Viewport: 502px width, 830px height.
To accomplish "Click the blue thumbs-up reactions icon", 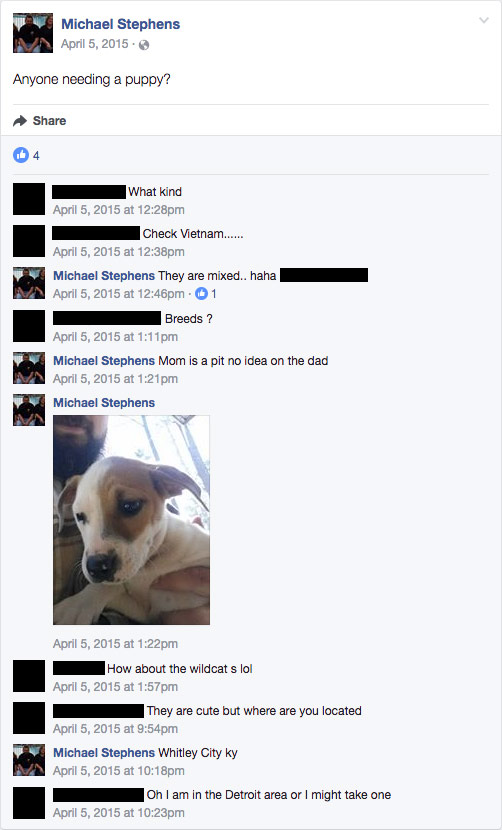I will (21, 155).
